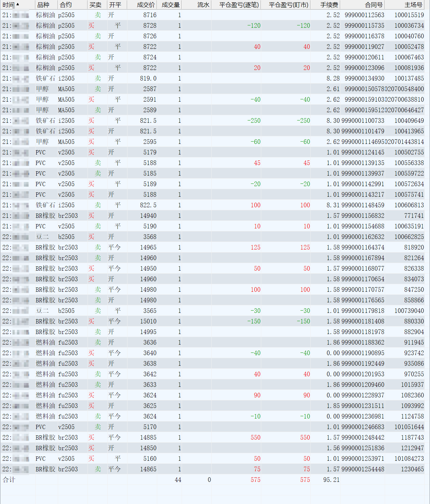Sort by 手续费 column header
Image resolution: width=430 pixels, height=504 pixels.
pyautogui.click(x=329, y=5)
